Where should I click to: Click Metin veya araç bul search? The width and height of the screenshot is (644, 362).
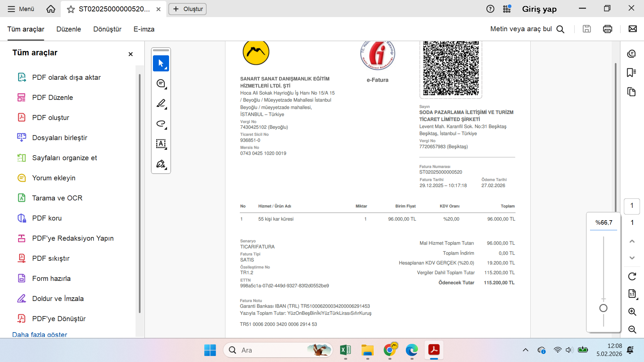[x=527, y=29]
